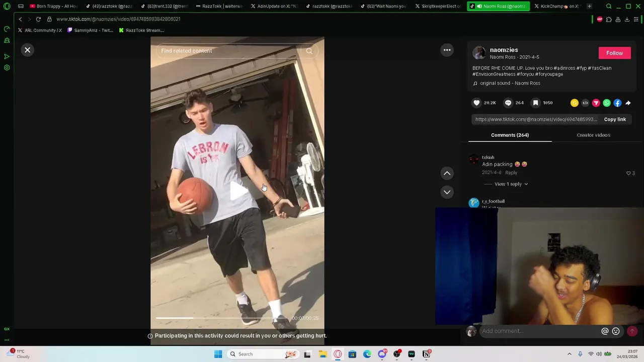This screenshot has width=644, height=362.
Task: Open browser tab search magnifier
Action: 609,6
